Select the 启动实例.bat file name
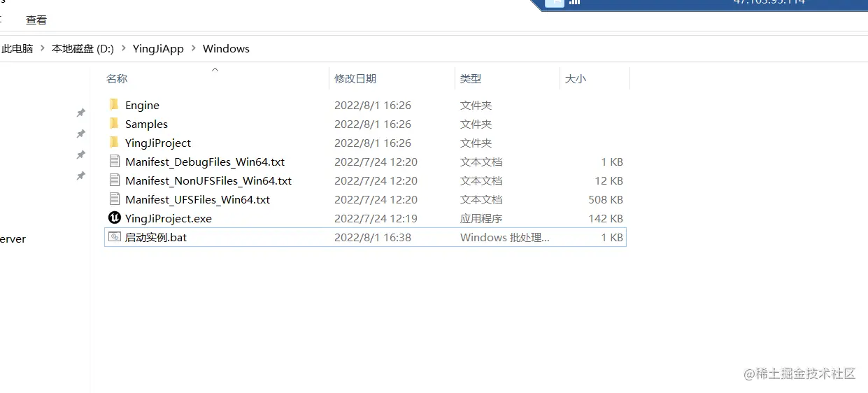 [156, 237]
